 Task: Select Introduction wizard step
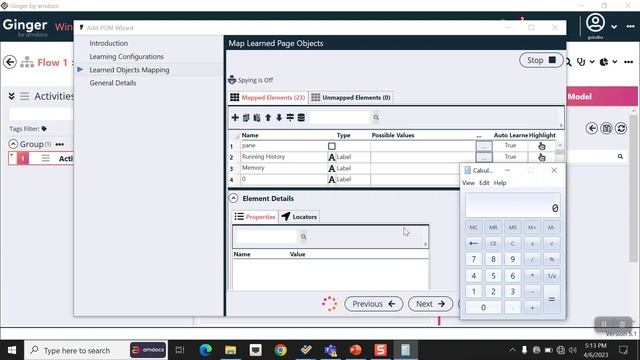coord(109,43)
